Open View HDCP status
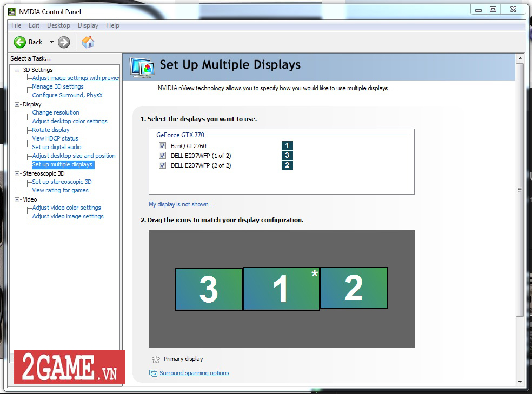The image size is (532, 394). pyautogui.click(x=55, y=139)
